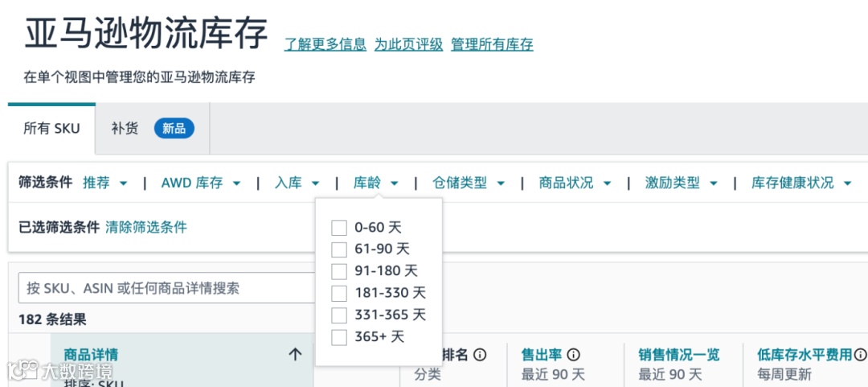Open the 了解更多信息 link
This screenshot has height=387, width=868.
(325, 44)
